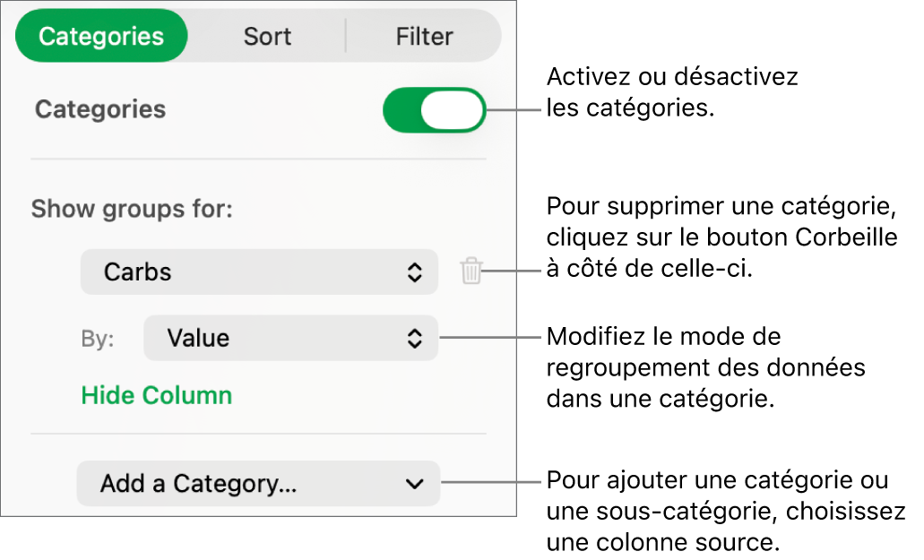This screenshot has height=560, width=924.
Task: Open the disclosure arrow on Add a Category
Action: tap(413, 483)
